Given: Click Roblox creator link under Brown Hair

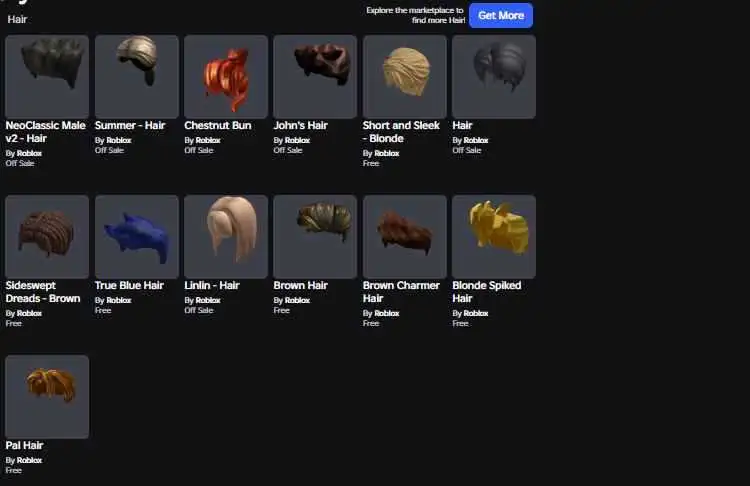Looking at the screenshot, I should point(298,300).
